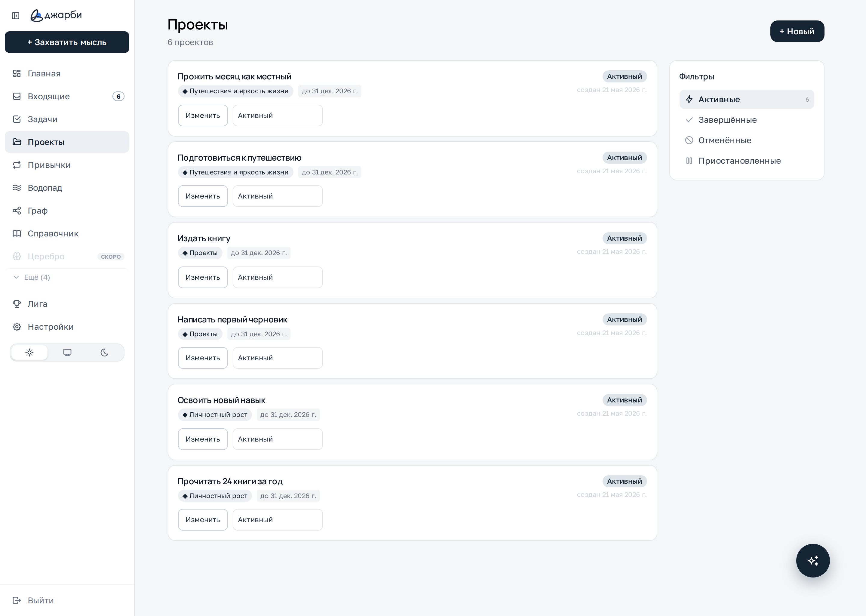The width and height of the screenshot is (866, 616).
Task: Select the Отменённые filter
Action: [747, 140]
